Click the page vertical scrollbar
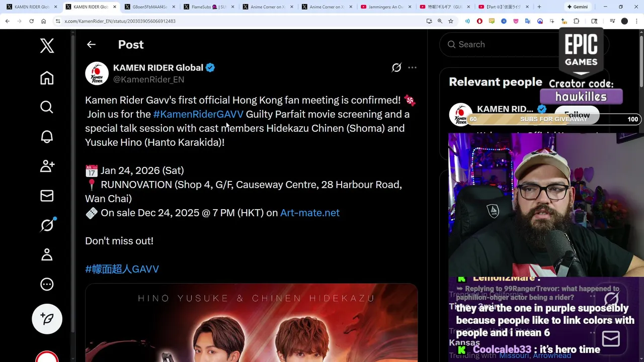The height and width of the screenshot is (362, 644). coord(641,60)
